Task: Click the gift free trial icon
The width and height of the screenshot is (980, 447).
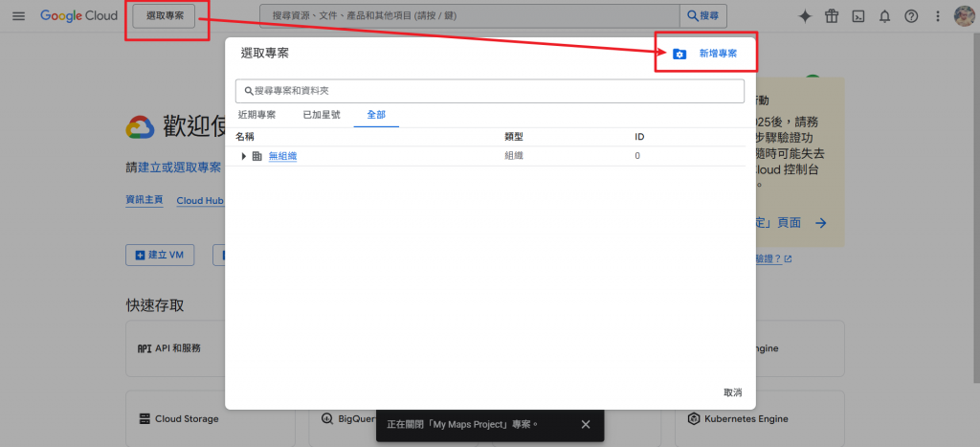Action: coord(832,17)
